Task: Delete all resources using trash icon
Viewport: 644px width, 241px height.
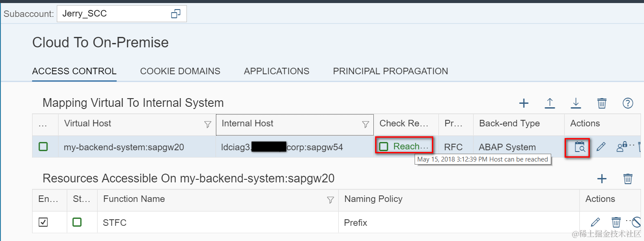Action: [x=628, y=178]
